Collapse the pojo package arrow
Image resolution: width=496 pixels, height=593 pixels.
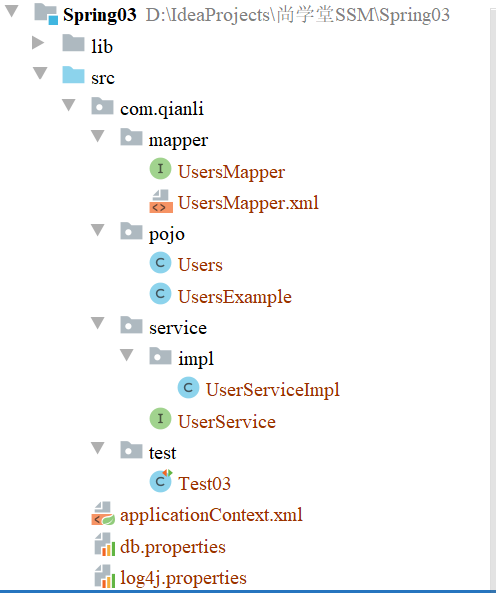tap(98, 230)
